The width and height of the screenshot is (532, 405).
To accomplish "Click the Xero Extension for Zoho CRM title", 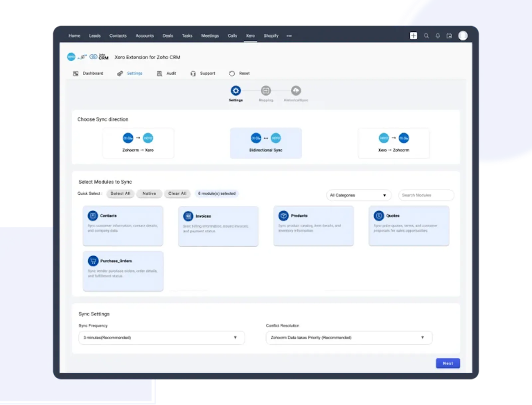I will (147, 57).
